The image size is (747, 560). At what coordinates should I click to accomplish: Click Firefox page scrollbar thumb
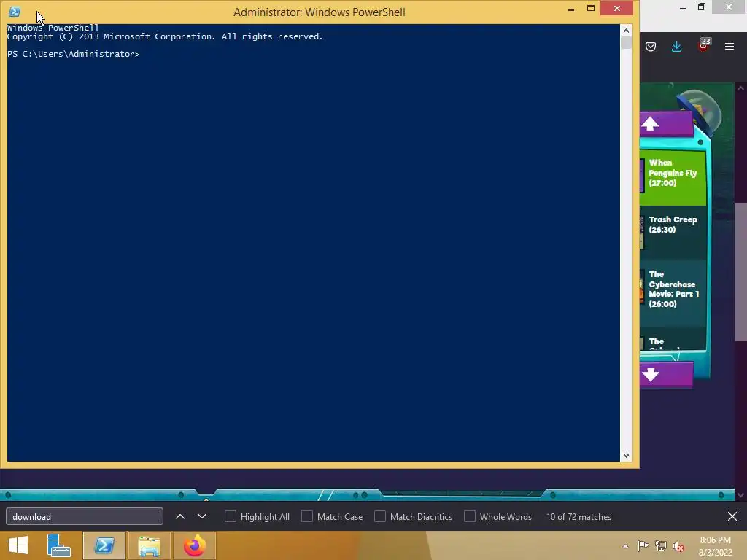(x=740, y=271)
